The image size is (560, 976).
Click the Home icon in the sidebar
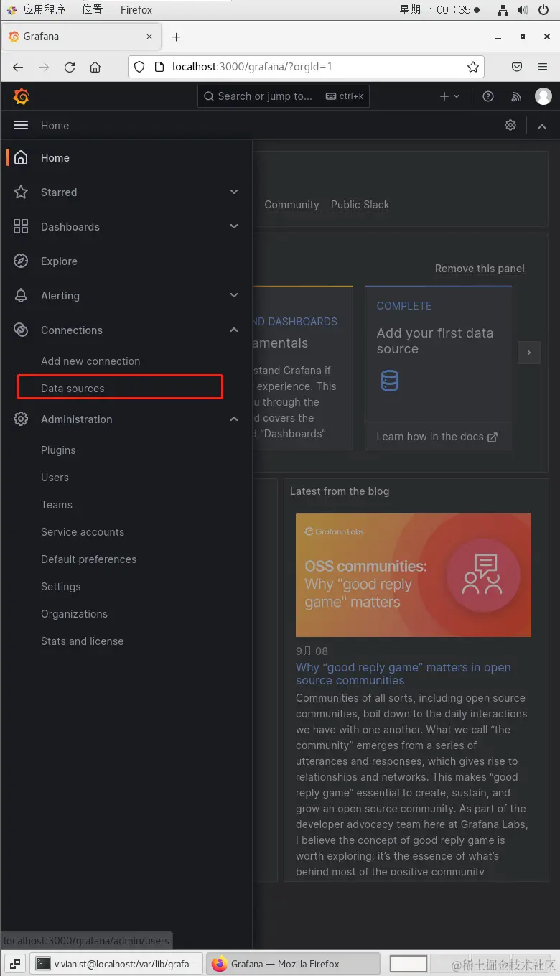click(x=21, y=158)
